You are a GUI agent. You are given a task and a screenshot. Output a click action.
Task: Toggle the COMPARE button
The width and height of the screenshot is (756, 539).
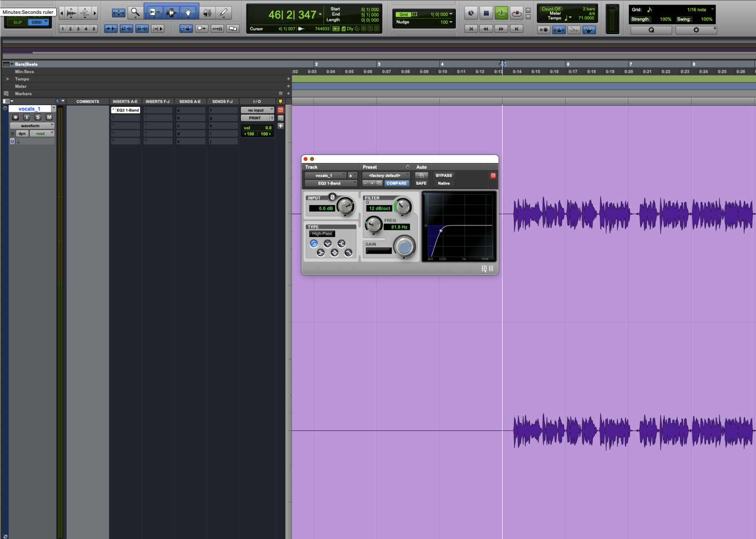tap(397, 183)
